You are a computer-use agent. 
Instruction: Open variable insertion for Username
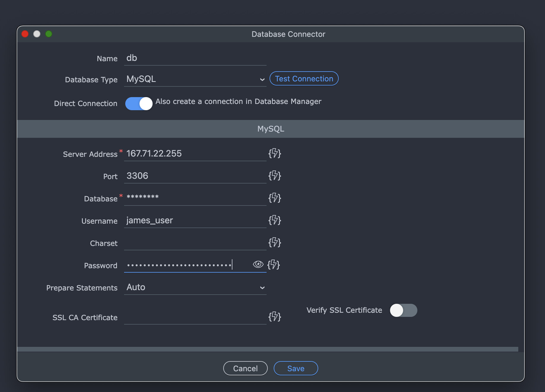274,220
